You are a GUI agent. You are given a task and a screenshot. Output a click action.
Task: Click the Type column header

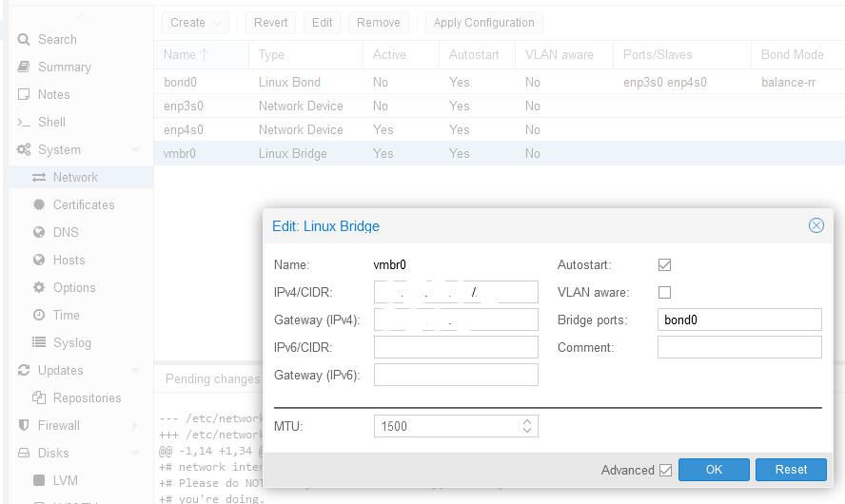305,55
